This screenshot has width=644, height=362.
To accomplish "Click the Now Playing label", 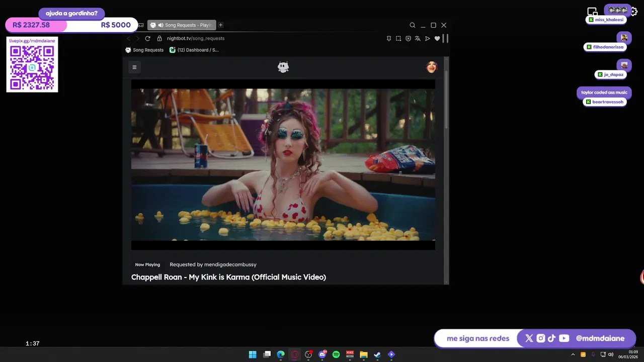I will 147,264.
